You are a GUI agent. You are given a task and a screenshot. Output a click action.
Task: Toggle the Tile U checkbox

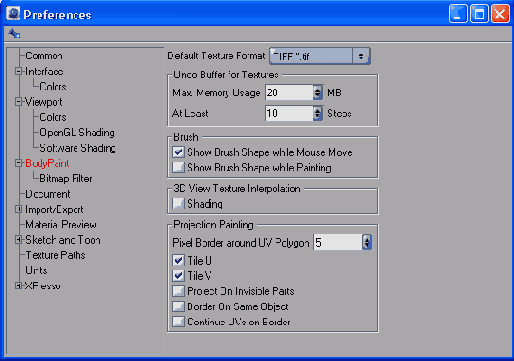pos(178,260)
